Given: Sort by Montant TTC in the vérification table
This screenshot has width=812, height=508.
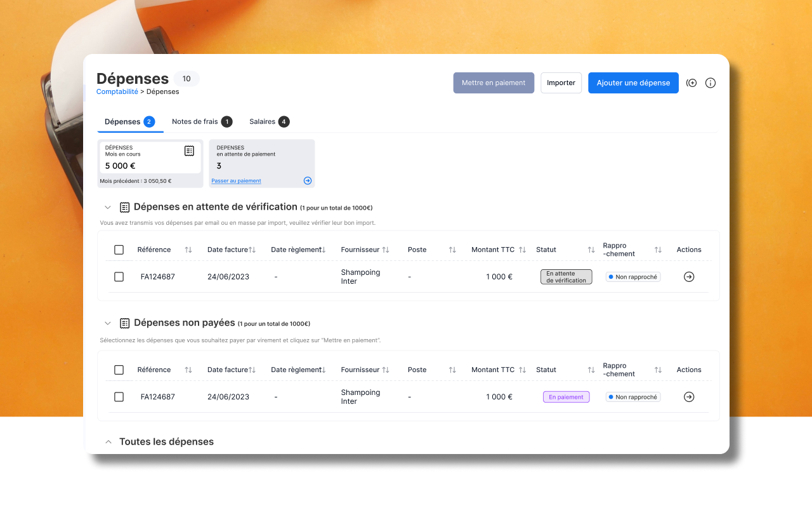Looking at the screenshot, I should coord(523,250).
